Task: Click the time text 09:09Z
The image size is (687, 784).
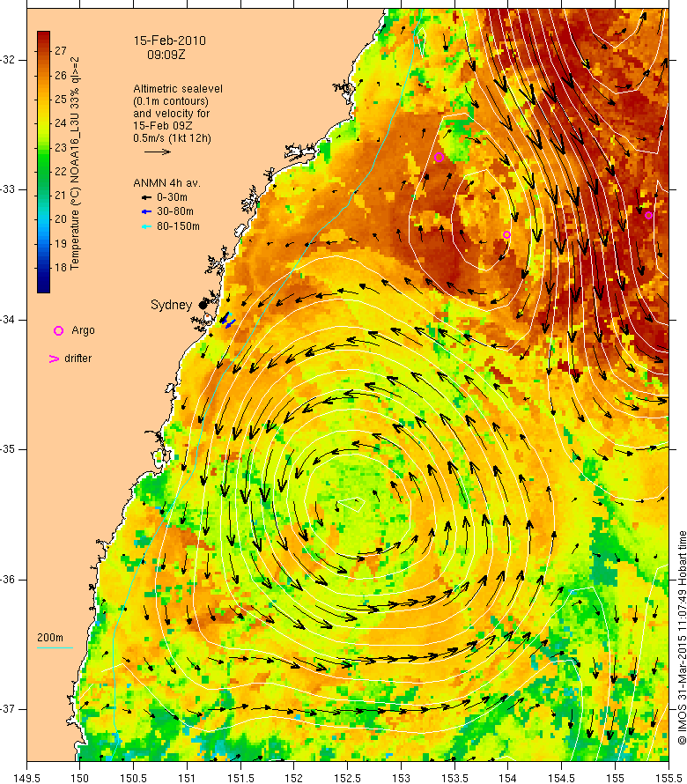Action: tap(166, 55)
